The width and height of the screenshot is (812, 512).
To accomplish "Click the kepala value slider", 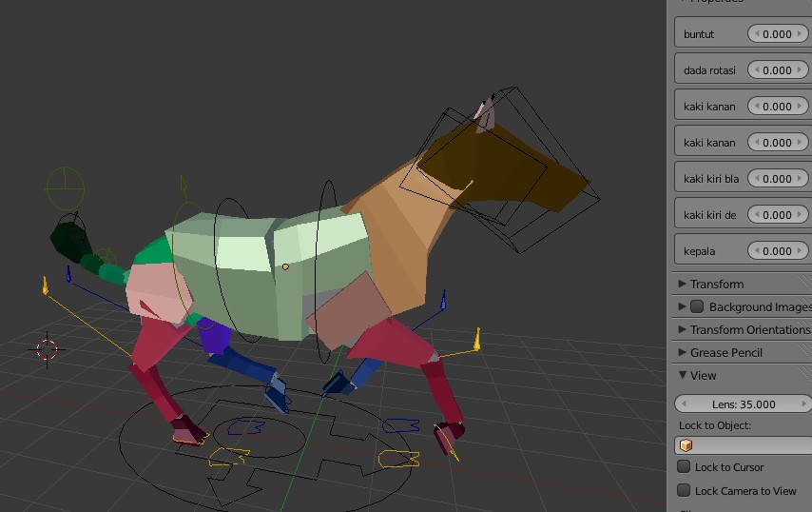I will [778, 251].
